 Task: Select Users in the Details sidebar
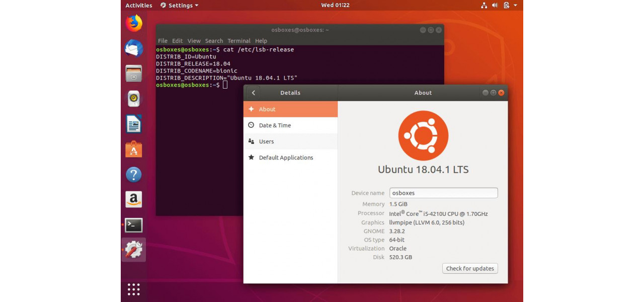(x=290, y=141)
